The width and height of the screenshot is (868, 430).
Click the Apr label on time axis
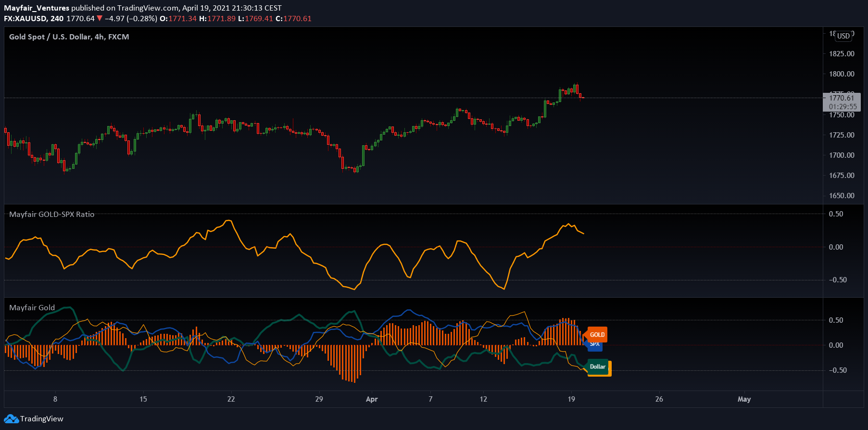[x=372, y=399]
